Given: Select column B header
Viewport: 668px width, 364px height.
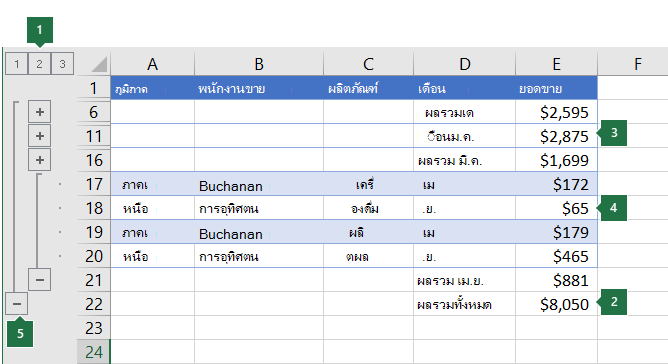Looking at the screenshot, I should pyautogui.click(x=259, y=64).
